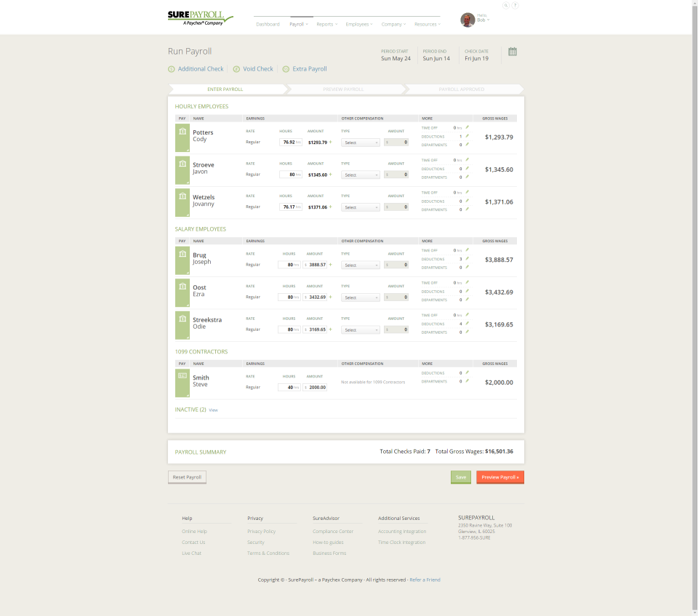Open compensation type Select for Streekstra Odie
This screenshot has height=616, width=698.
pyautogui.click(x=361, y=330)
